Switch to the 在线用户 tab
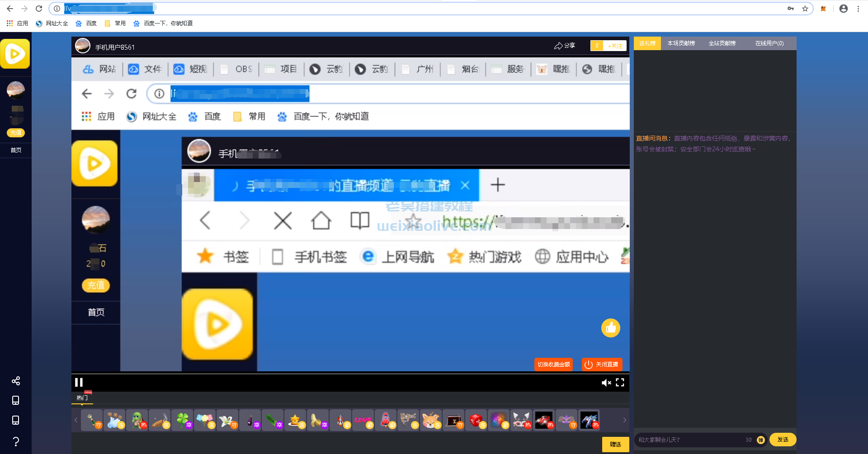 tap(769, 43)
